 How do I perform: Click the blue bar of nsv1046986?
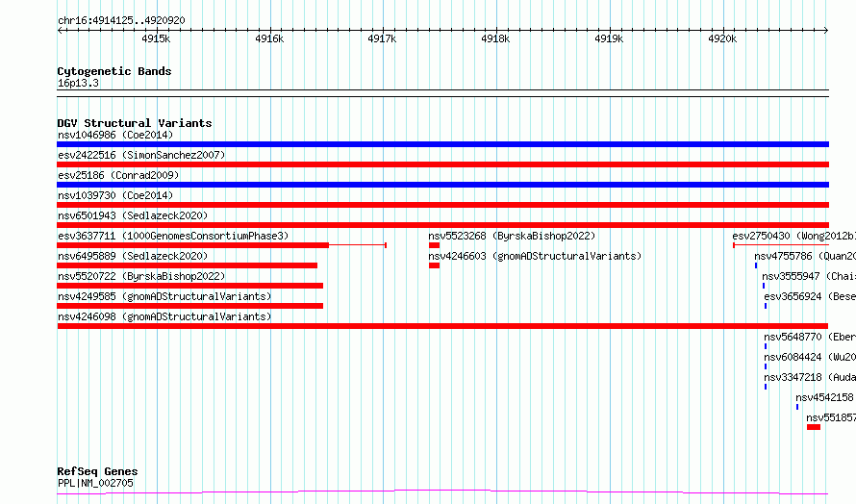coord(442,144)
